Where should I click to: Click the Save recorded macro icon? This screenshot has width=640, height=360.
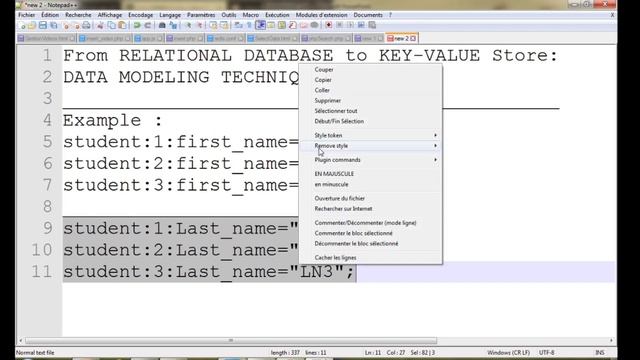pyautogui.click(x=372, y=25)
